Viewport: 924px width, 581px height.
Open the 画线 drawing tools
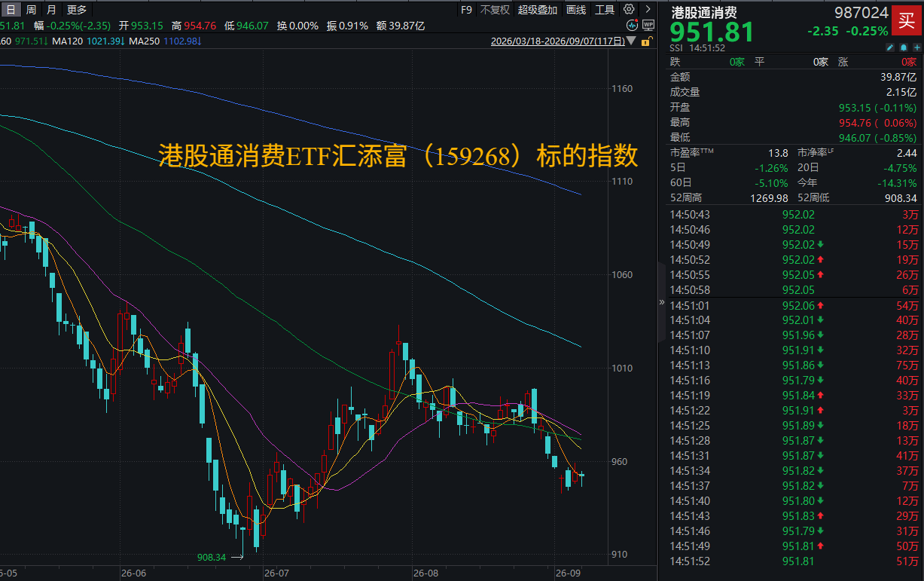click(576, 10)
